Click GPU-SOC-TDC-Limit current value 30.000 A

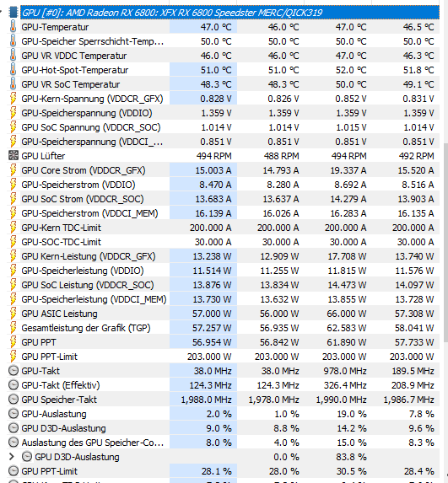pos(213,242)
